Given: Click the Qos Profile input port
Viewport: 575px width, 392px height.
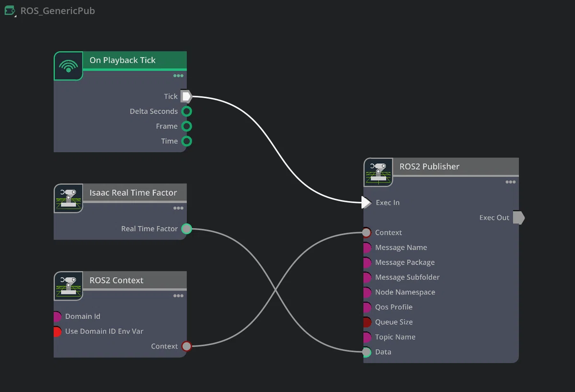Looking at the screenshot, I should tap(367, 307).
